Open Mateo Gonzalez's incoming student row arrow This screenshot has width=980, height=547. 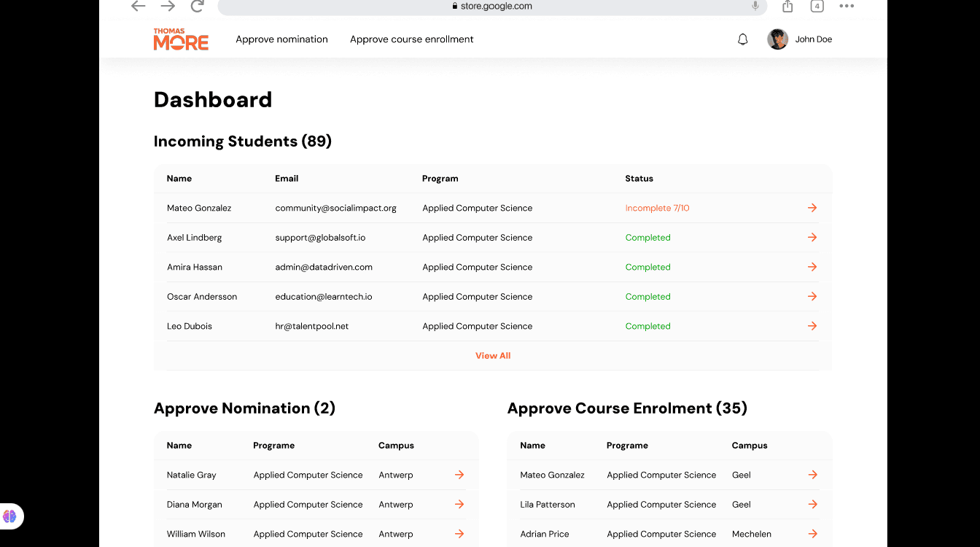tap(812, 208)
